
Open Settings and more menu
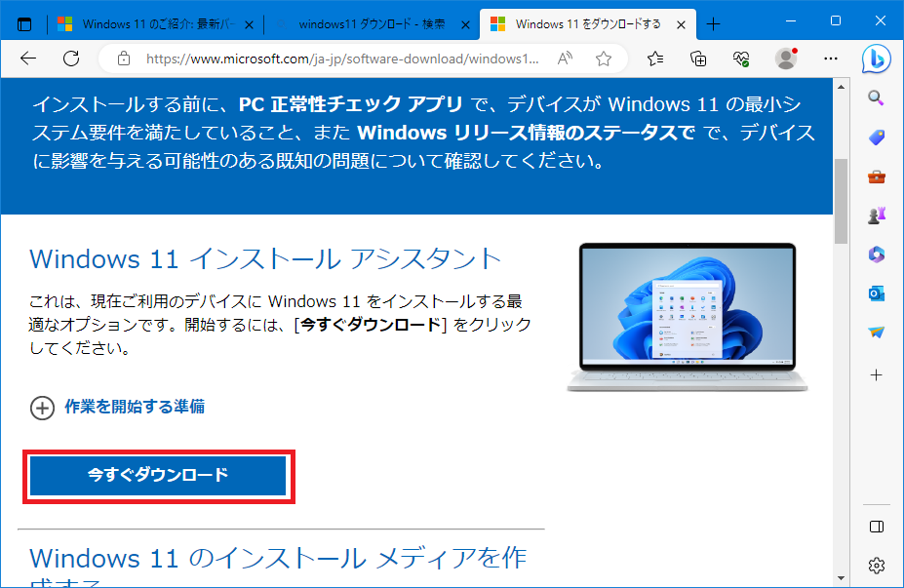pyautogui.click(x=831, y=59)
